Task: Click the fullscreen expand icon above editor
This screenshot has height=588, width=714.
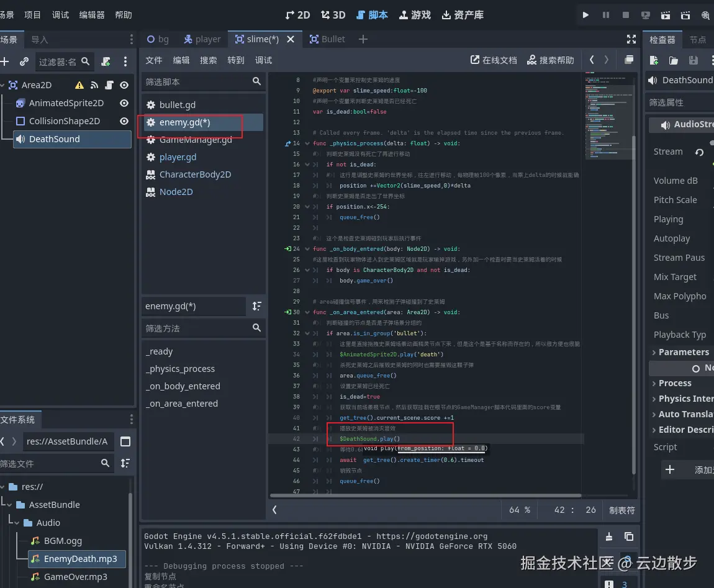Action: click(x=631, y=39)
